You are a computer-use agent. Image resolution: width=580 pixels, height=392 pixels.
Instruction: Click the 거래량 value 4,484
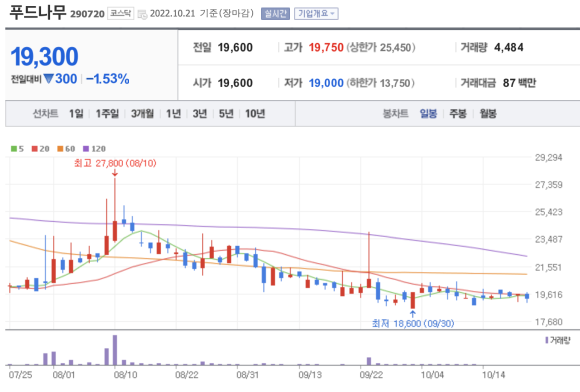[509, 47]
